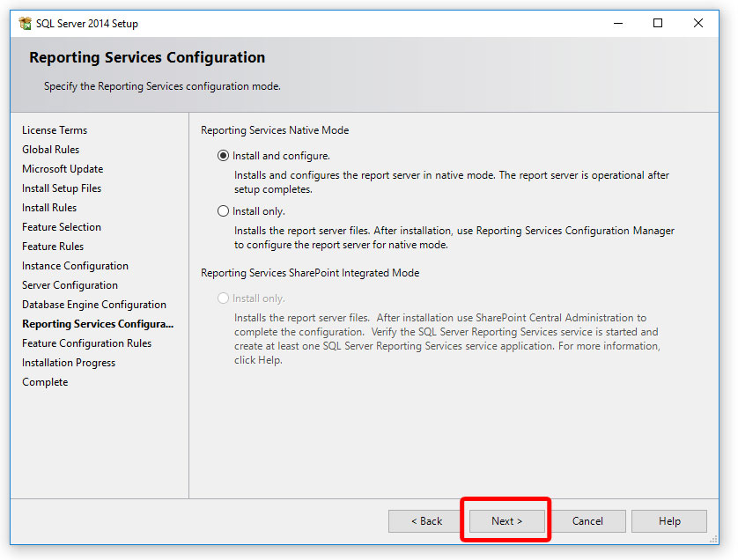Select Server Configuration in the sidebar

point(70,284)
